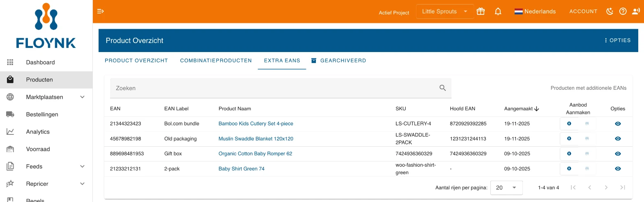Click the Bestellingen truck icon

pos(10,114)
